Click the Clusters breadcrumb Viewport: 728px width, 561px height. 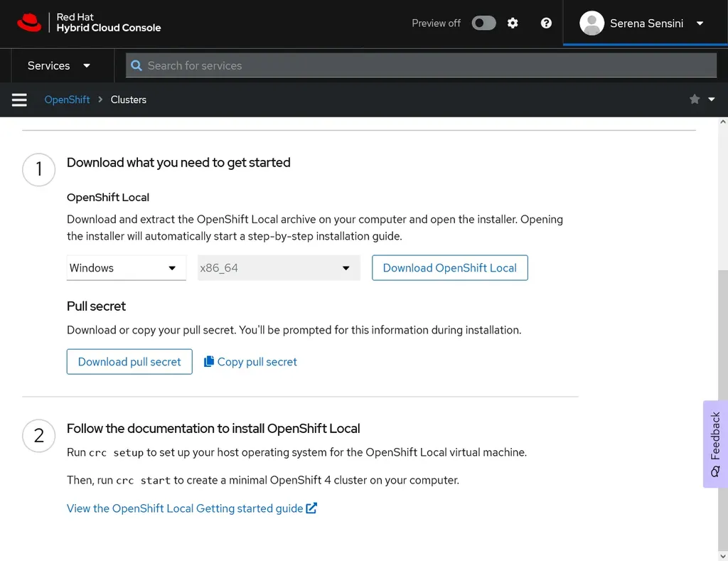pos(128,100)
